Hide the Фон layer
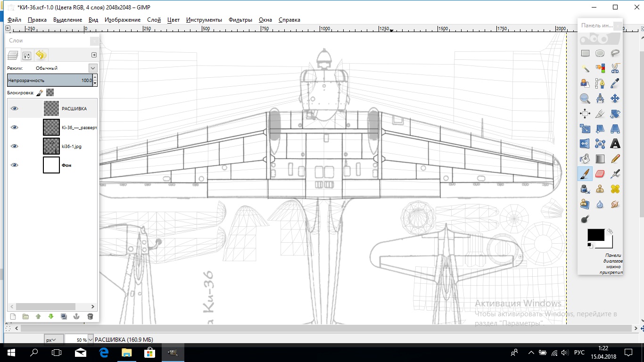Image resolution: width=644 pixels, height=362 pixels. (15, 165)
